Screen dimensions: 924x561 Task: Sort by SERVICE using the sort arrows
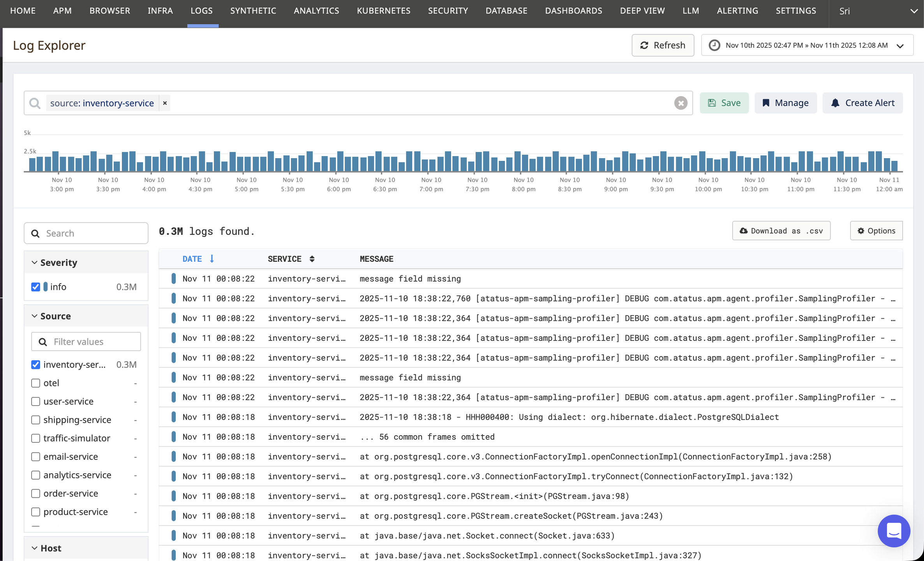click(x=312, y=259)
